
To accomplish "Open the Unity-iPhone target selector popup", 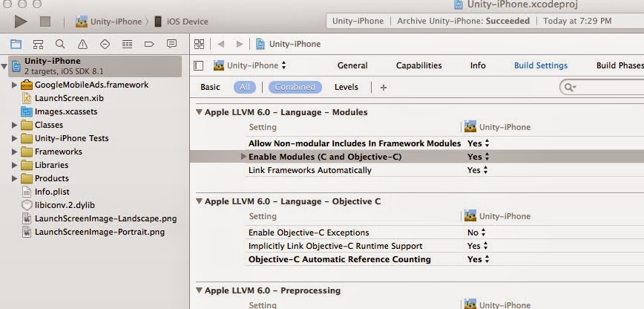I will 250,65.
